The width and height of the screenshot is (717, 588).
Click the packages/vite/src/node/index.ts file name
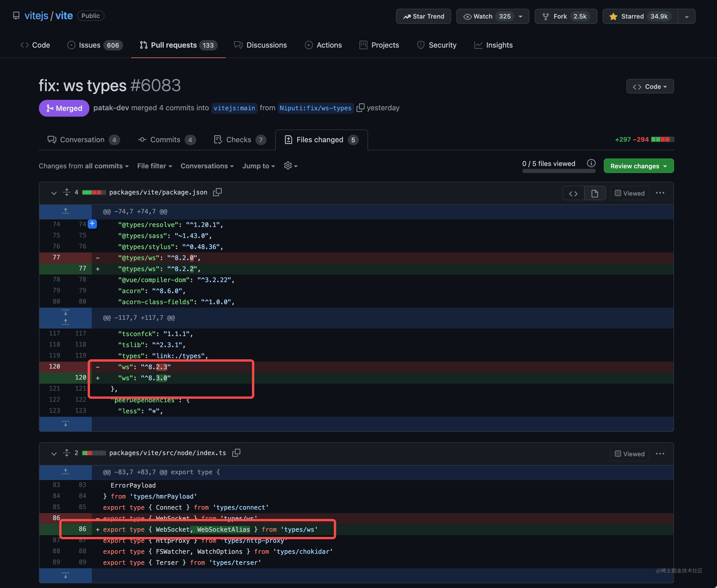pyautogui.click(x=167, y=452)
